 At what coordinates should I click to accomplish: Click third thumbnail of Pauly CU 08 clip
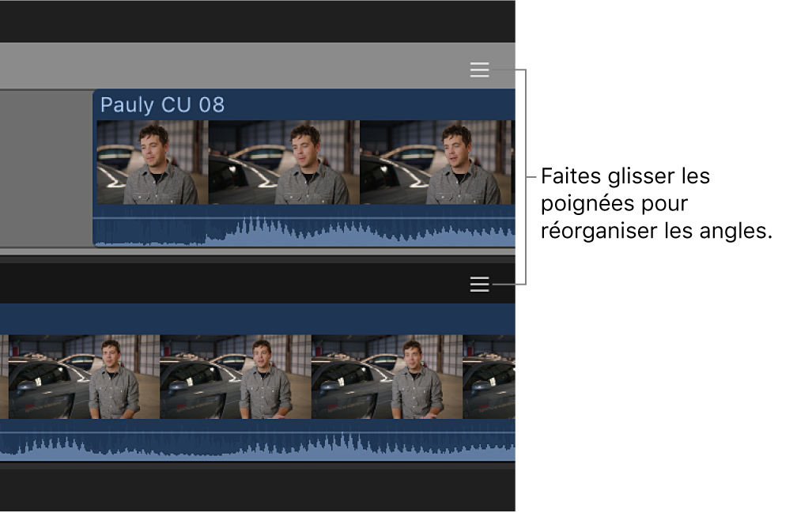tap(436, 163)
